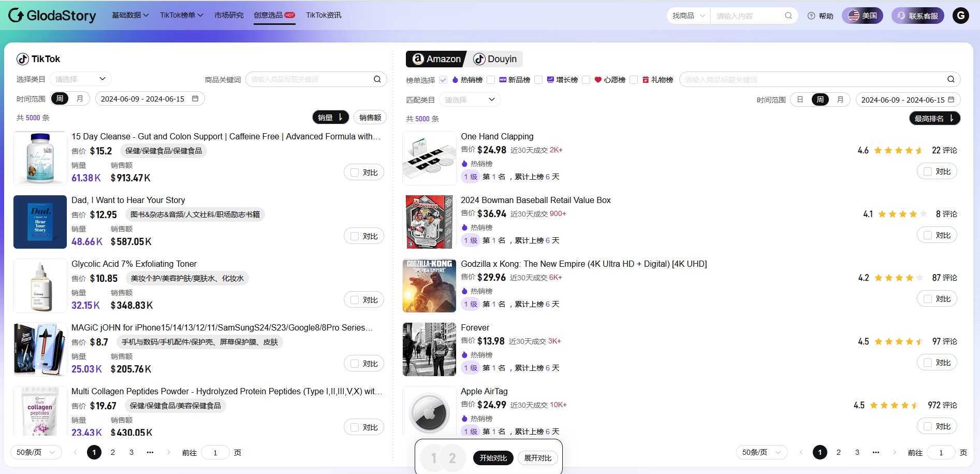Enable the 增长榜 checkbox
The width and height of the screenshot is (980, 474).
(538, 80)
